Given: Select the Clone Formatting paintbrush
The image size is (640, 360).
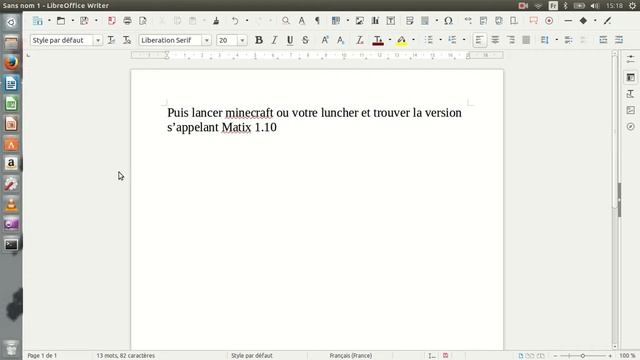Looking at the screenshot, I should [x=216, y=21].
